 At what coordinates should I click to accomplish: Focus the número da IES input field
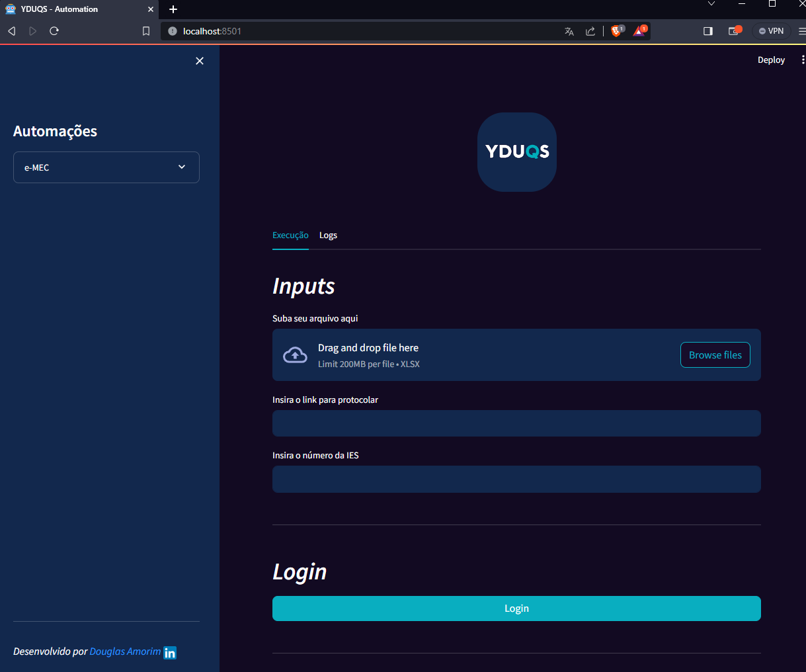[x=516, y=479]
